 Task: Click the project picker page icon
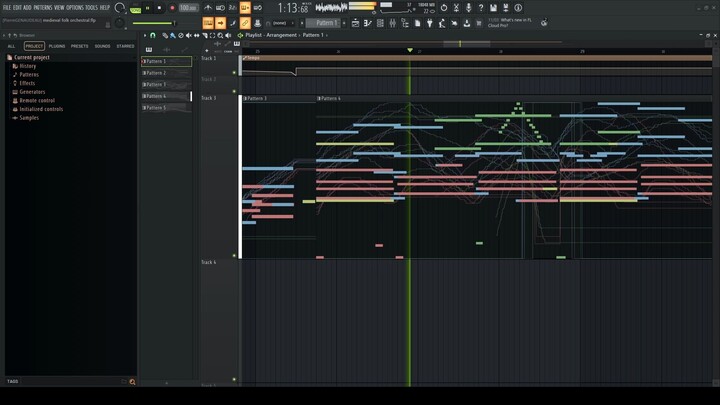pos(417,23)
